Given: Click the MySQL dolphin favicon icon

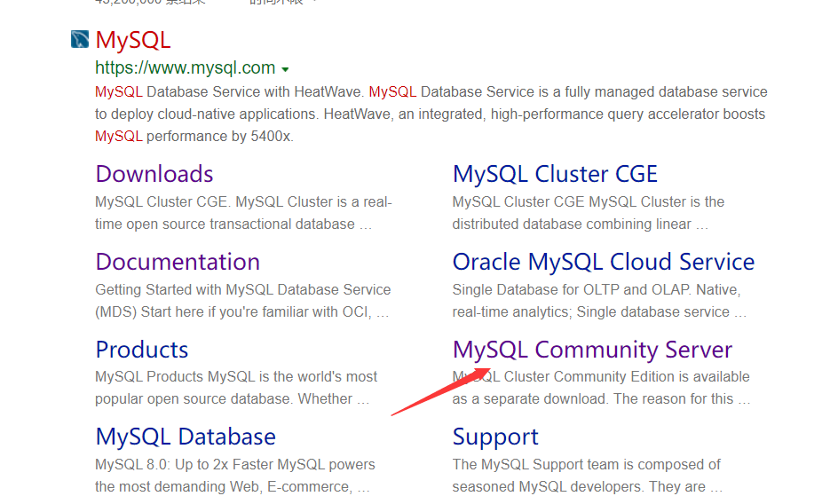Looking at the screenshot, I should point(80,39).
